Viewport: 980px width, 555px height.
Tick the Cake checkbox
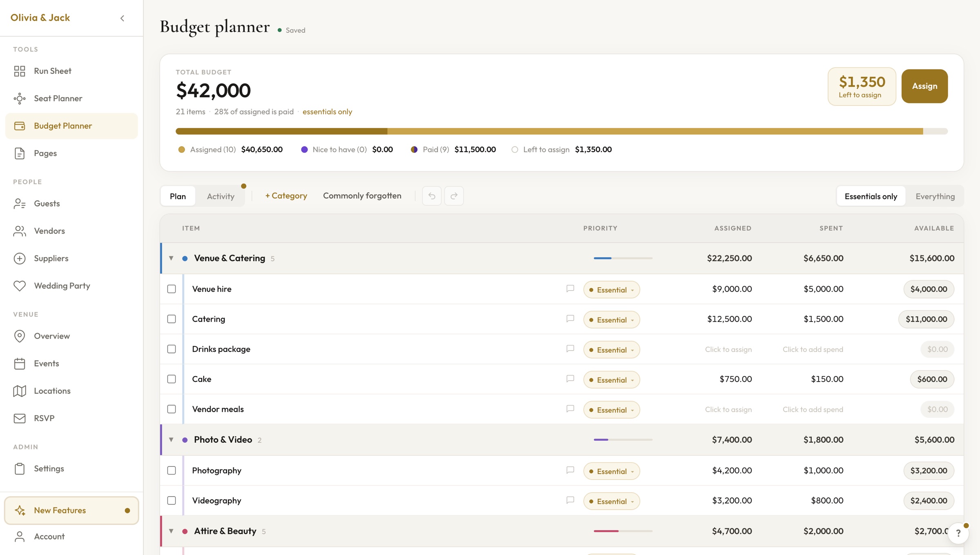click(x=171, y=379)
